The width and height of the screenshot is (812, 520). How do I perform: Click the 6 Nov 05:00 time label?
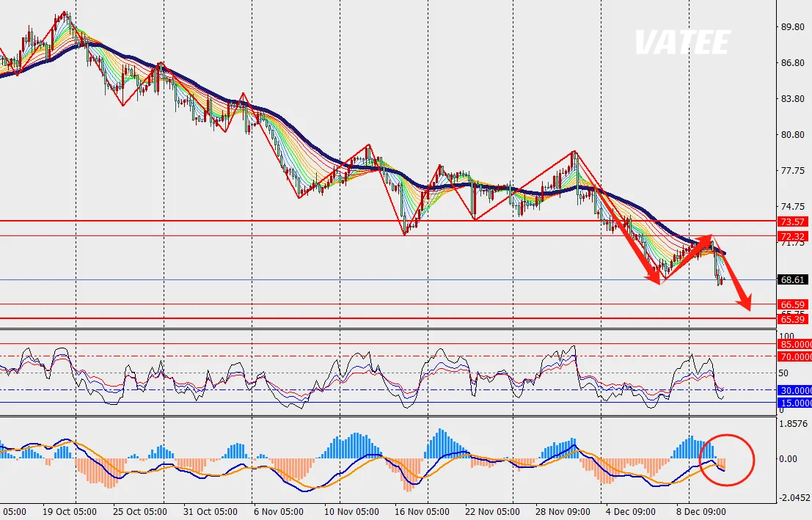[280, 512]
